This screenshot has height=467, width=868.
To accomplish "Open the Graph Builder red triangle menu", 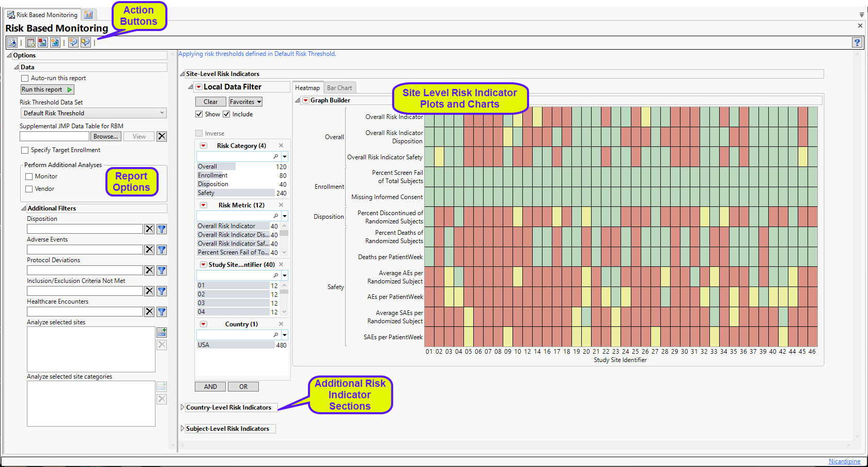I will pos(305,100).
